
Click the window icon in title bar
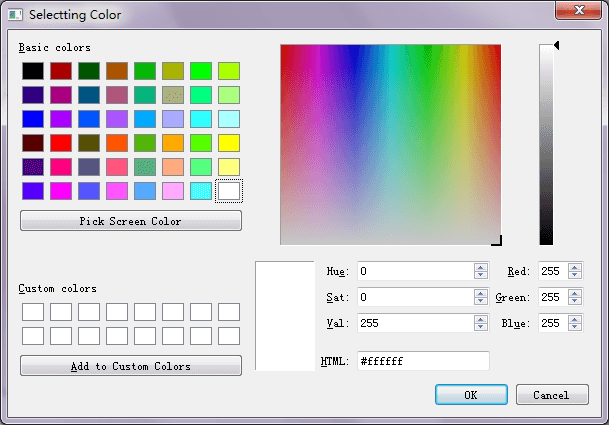(14, 14)
